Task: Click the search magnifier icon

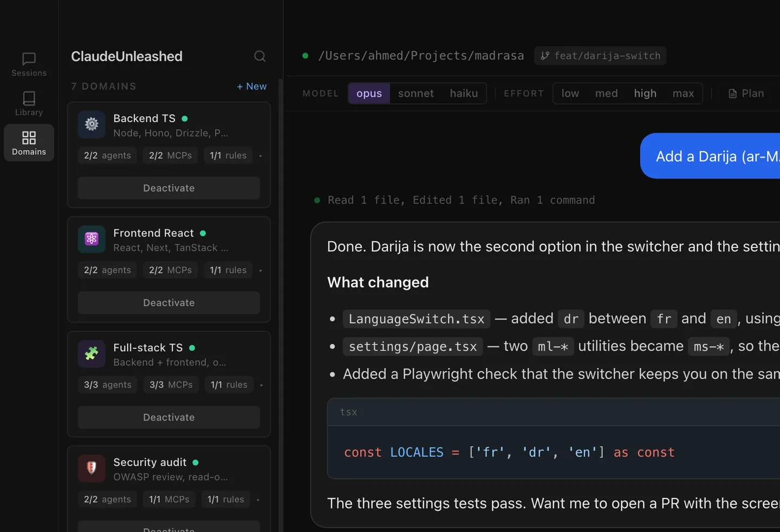Action: pos(260,56)
